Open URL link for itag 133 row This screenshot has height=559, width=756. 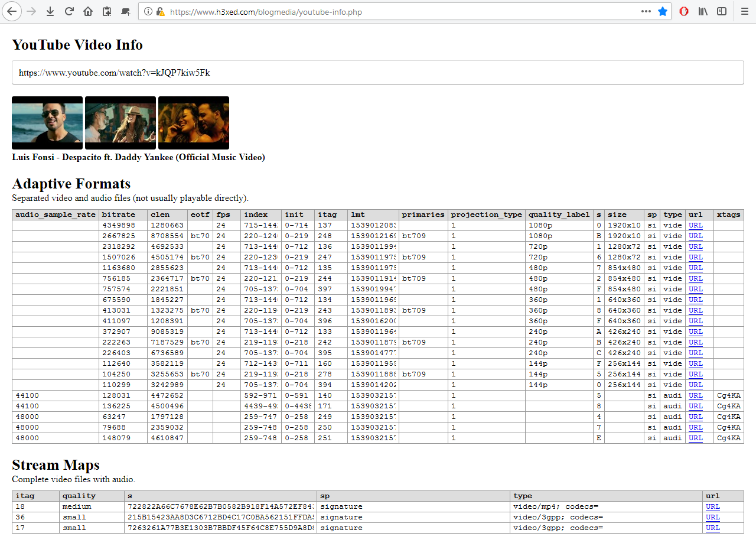tap(696, 331)
